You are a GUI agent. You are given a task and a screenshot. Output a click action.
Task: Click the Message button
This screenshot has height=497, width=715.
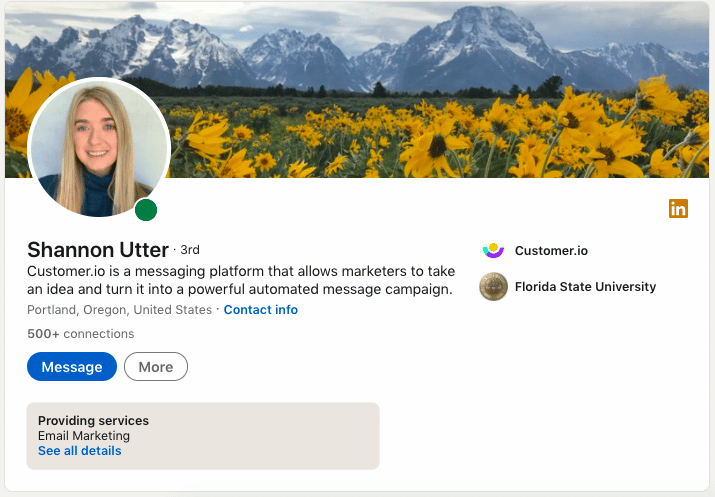pos(72,367)
